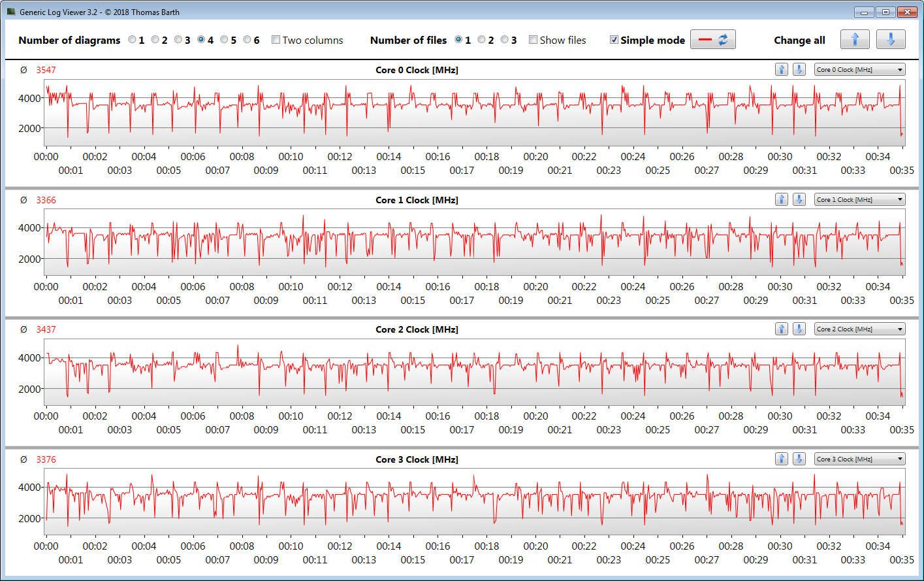
Task: Click up arrow for Core 3 Clock diagram
Action: coord(781,459)
